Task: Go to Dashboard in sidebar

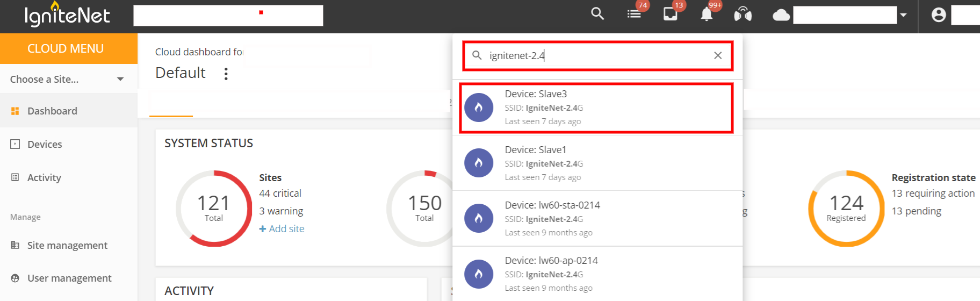Action: point(69,111)
